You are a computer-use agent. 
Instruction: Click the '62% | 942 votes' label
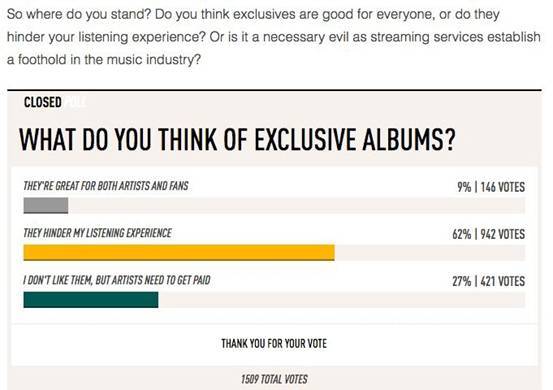tap(488, 234)
